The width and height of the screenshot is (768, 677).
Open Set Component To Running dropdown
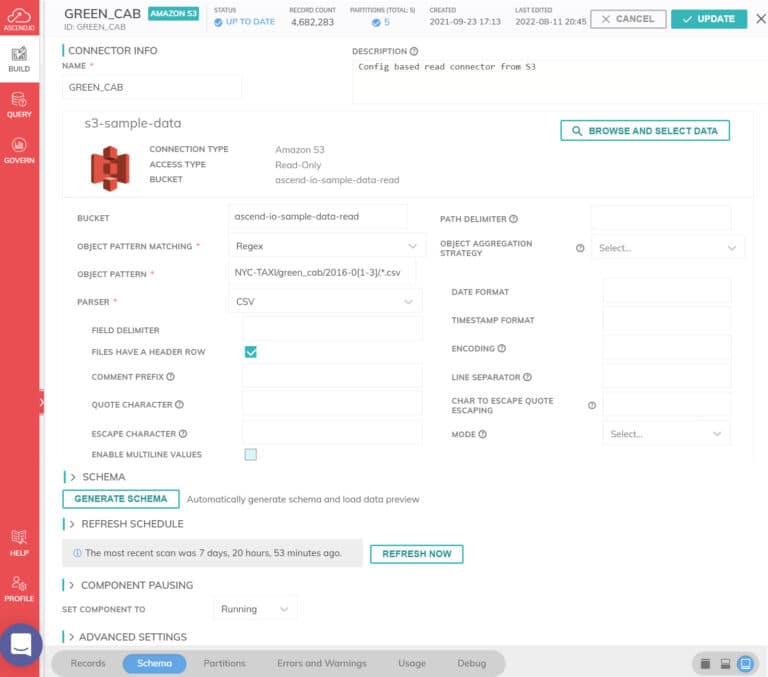[255, 609]
